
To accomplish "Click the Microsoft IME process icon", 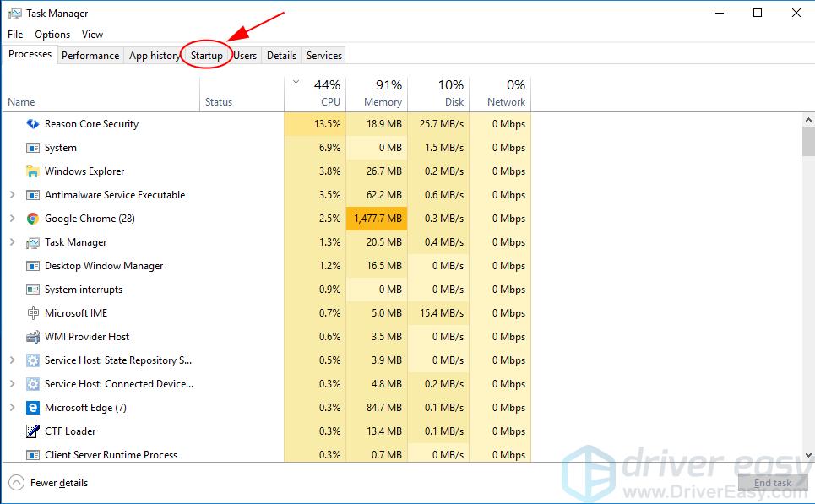I will click(x=33, y=313).
